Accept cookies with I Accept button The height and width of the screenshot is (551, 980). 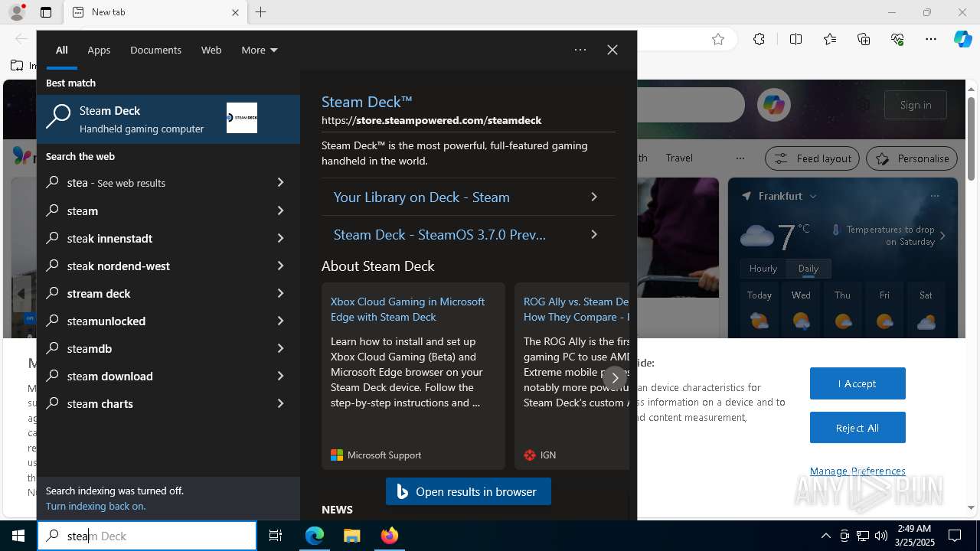pos(857,383)
